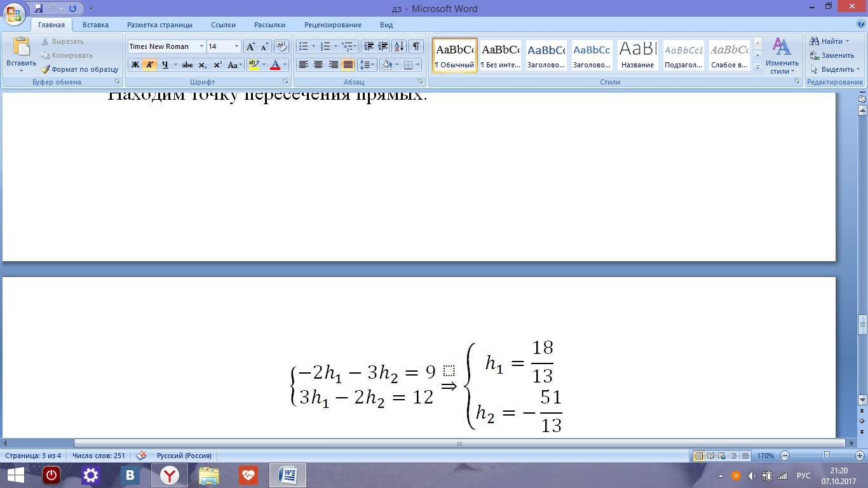
Task: Open the Yandex browser from the taskbar
Action: (169, 475)
